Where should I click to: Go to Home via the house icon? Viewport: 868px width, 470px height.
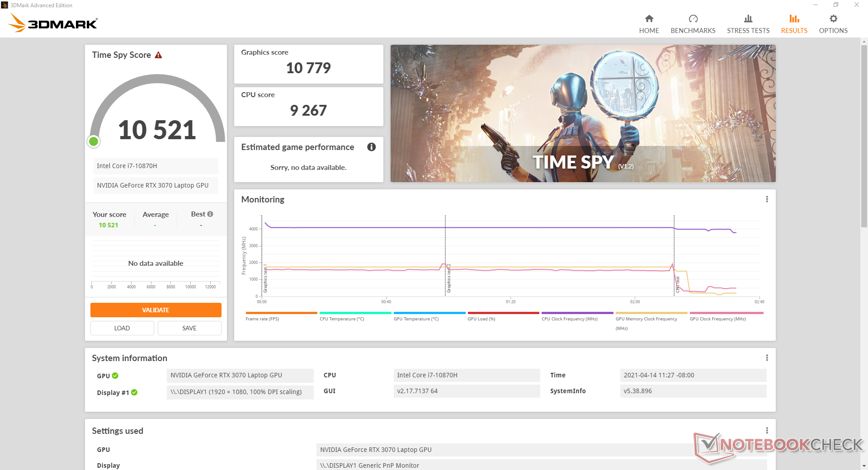[x=649, y=19]
